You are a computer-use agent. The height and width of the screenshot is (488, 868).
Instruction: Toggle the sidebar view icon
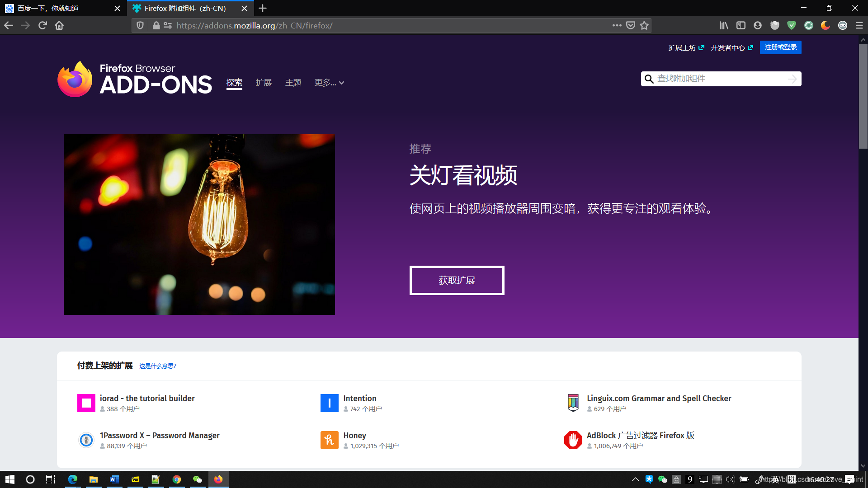(741, 26)
